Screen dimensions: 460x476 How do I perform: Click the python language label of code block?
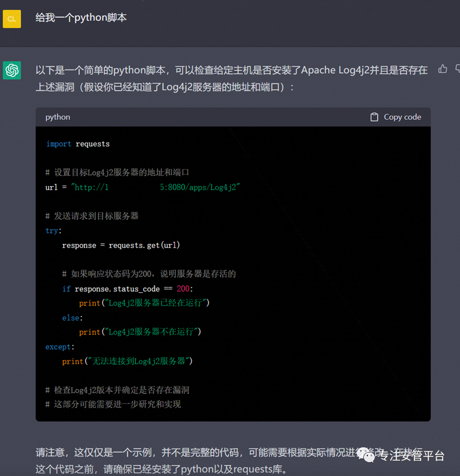[58, 117]
